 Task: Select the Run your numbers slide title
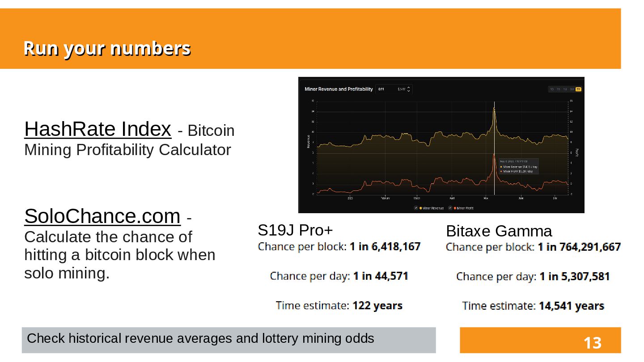coord(107,48)
